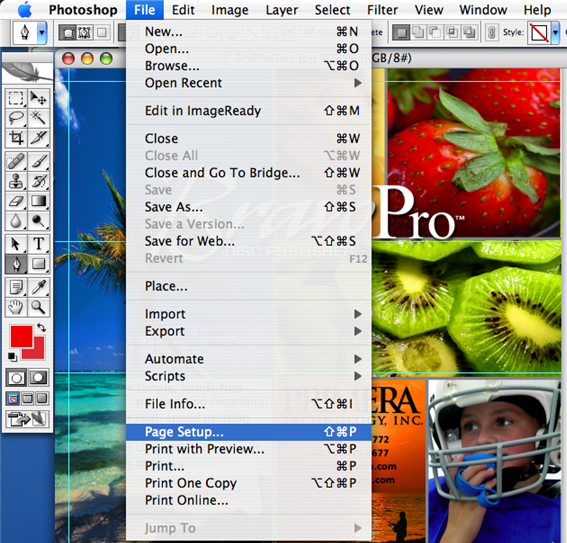Screen dimensions: 567x543
Task: Open the Apple menu
Action: click(25, 10)
